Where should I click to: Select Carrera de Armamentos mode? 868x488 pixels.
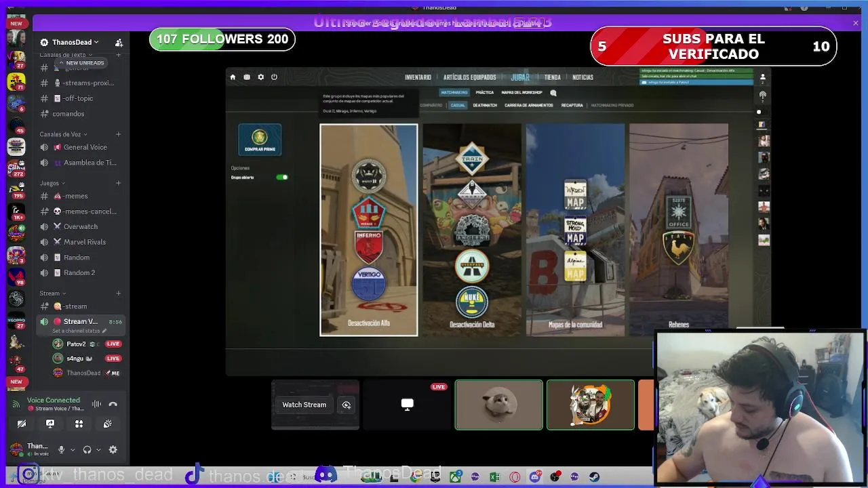(529, 106)
